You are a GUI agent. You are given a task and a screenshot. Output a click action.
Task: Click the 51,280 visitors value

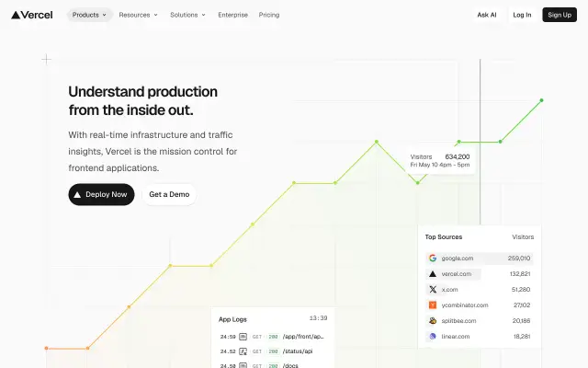pos(521,290)
